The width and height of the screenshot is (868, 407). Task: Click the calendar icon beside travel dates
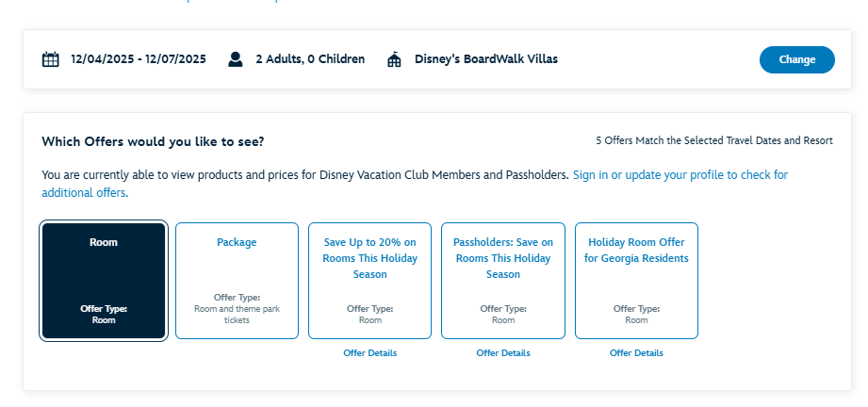click(50, 59)
